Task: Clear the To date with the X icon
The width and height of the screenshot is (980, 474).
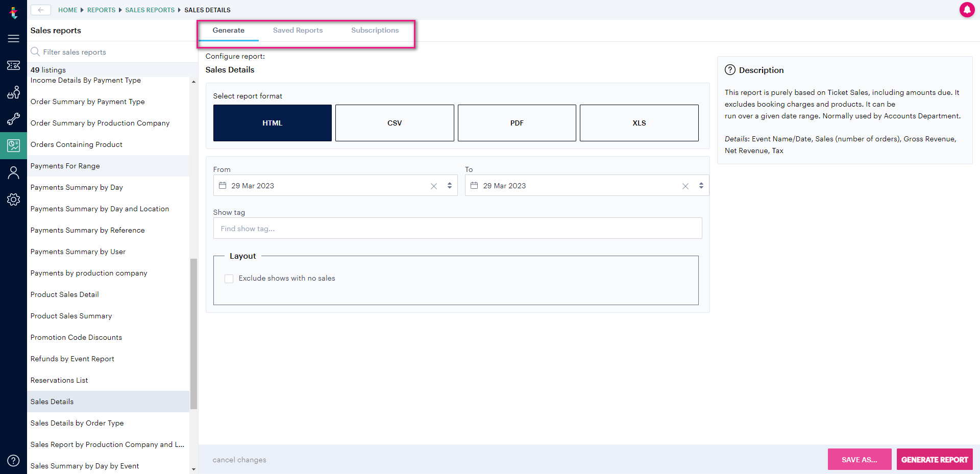Action: tap(685, 186)
